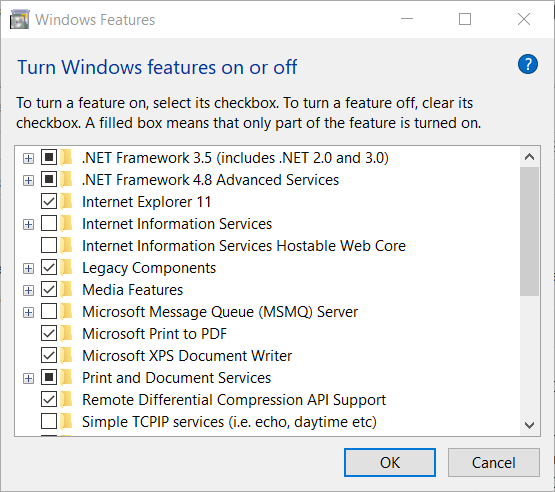
Task: Click folder icon beside Internet Explorer 11
Action: (x=66, y=202)
